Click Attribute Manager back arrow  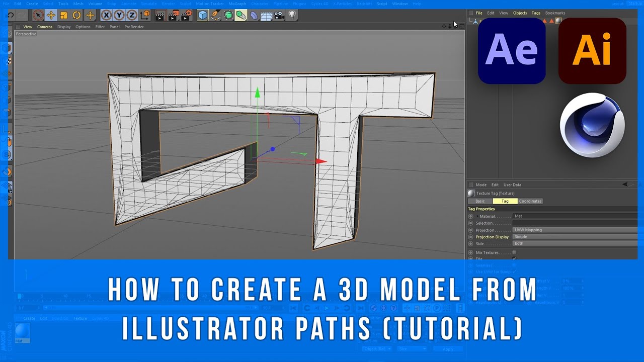click(x=625, y=185)
